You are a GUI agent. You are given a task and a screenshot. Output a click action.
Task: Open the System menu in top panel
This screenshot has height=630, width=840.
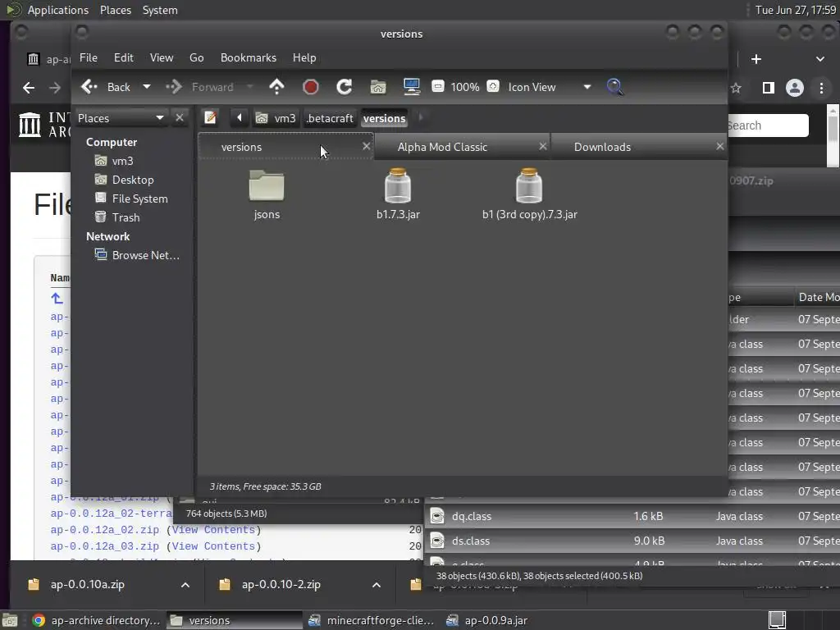pos(160,10)
